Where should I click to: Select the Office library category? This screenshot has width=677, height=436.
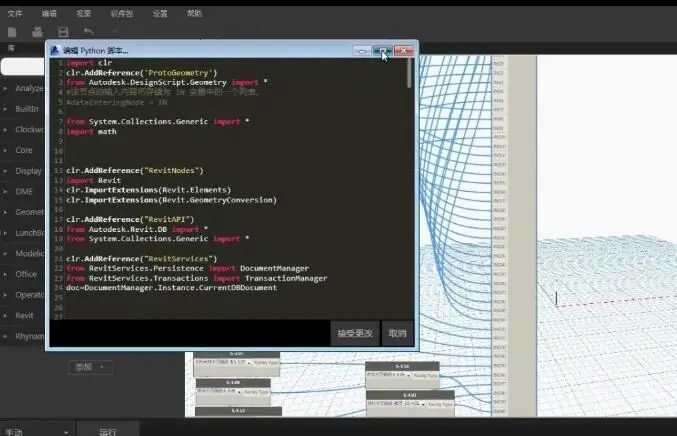point(26,274)
